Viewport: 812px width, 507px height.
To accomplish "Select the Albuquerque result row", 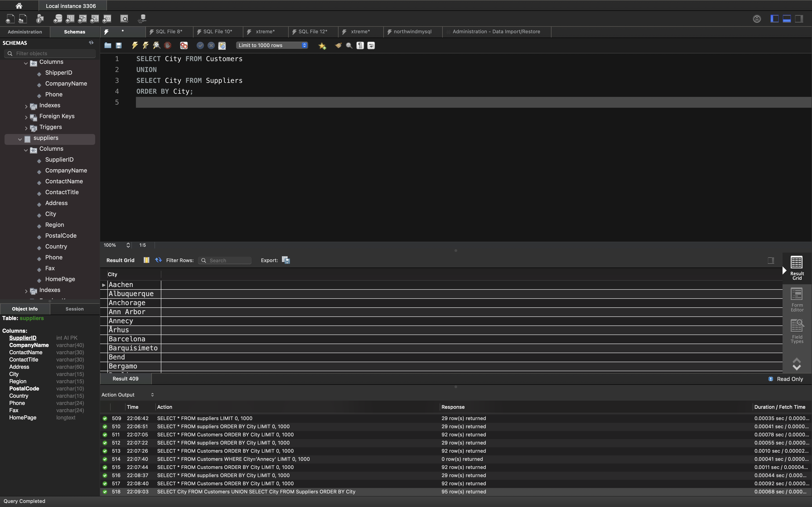I will tap(131, 294).
